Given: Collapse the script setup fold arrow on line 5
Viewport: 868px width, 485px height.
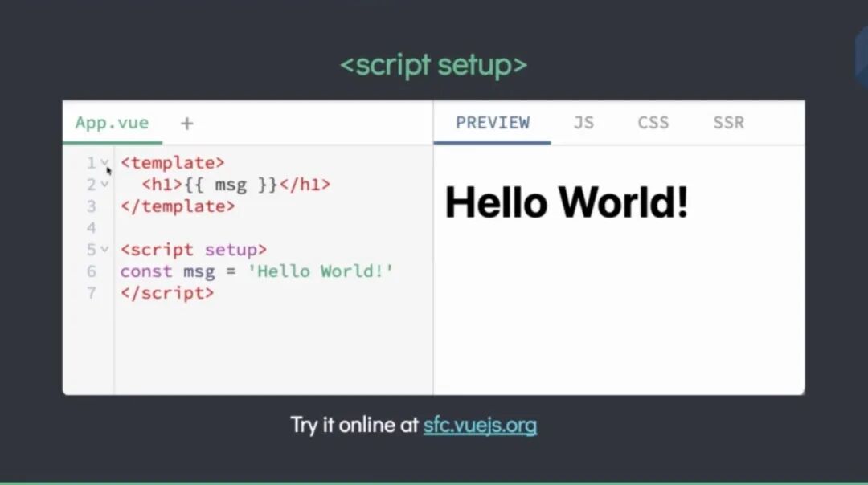Looking at the screenshot, I should pos(104,250).
